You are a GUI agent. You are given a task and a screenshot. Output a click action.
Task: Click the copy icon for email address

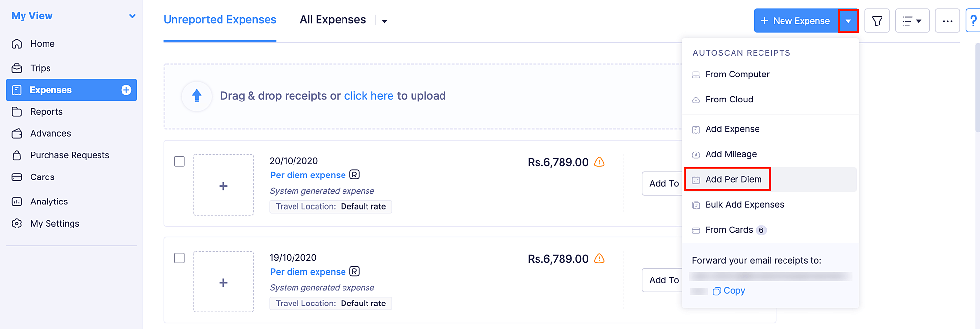[717, 291]
